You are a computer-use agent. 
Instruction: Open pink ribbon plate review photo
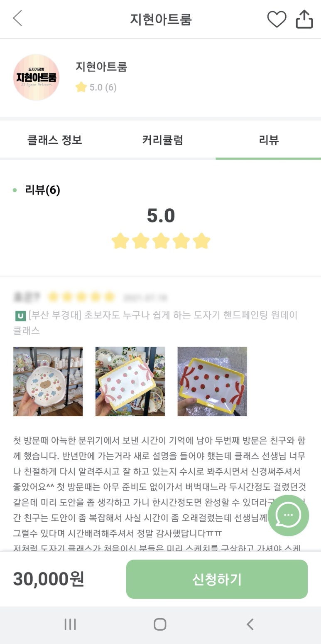130,381
